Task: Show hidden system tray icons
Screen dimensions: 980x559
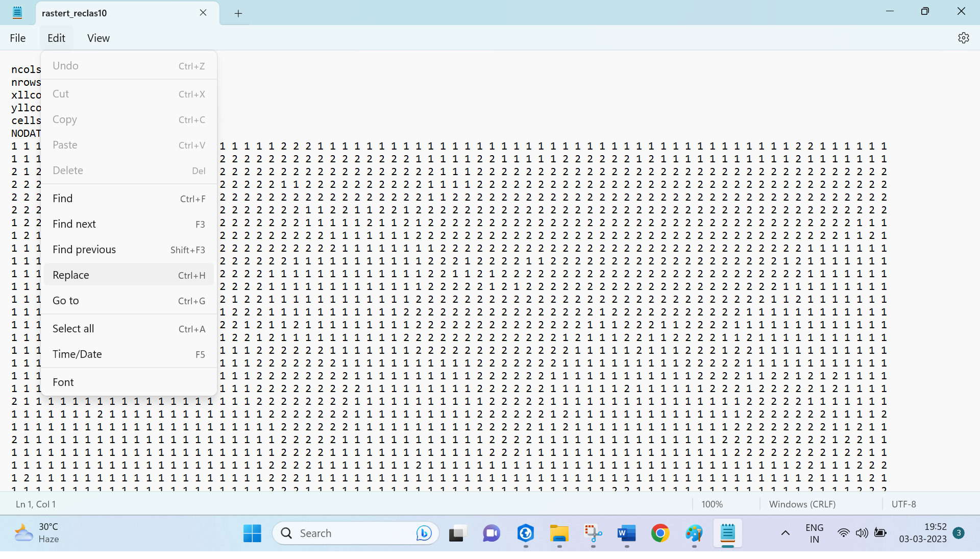Action: (x=785, y=533)
